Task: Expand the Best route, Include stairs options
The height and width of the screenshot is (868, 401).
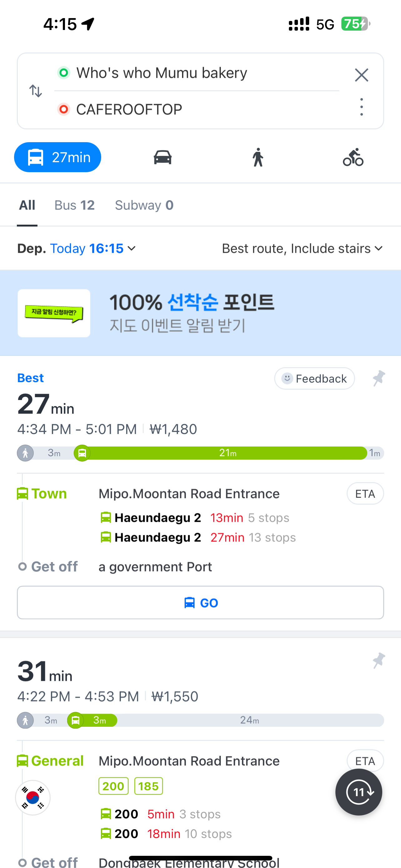Action: pos(302,249)
